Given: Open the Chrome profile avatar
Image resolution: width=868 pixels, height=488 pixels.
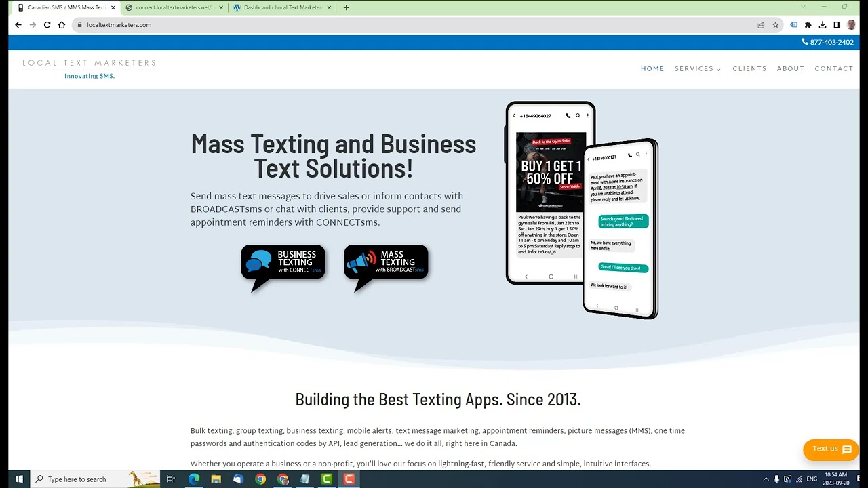Looking at the screenshot, I should tap(851, 25).
